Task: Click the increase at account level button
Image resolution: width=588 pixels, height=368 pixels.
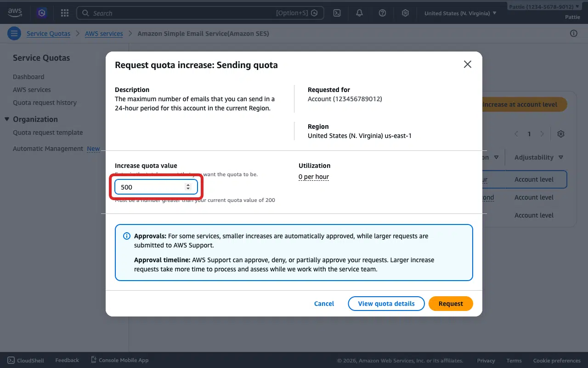Action: coord(525,104)
